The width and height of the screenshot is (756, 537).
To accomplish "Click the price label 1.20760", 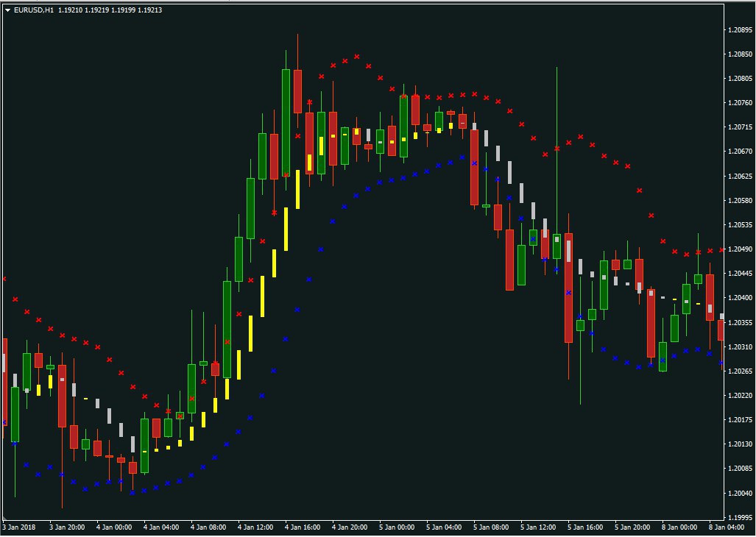I will [740, 103].
